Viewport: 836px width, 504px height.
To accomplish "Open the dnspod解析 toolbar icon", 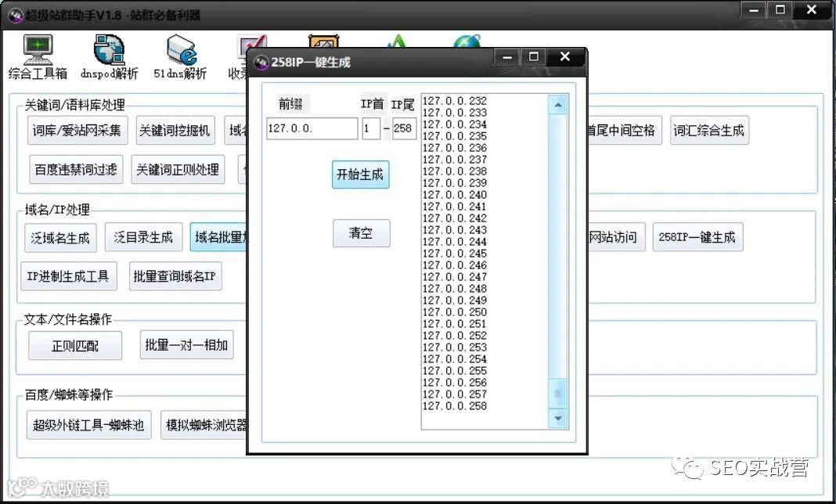I will (110, 57).
